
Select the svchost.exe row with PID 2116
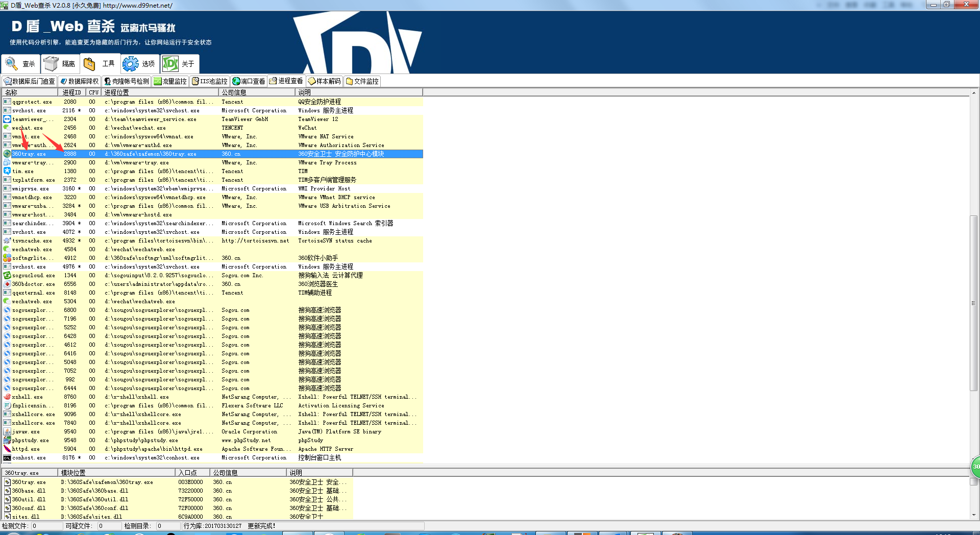(x=212, y=110)
